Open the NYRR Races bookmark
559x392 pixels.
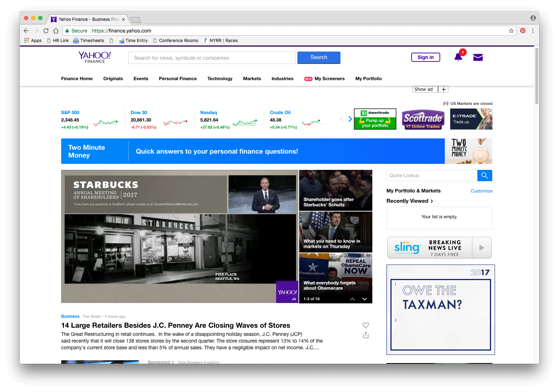point(221,41)
